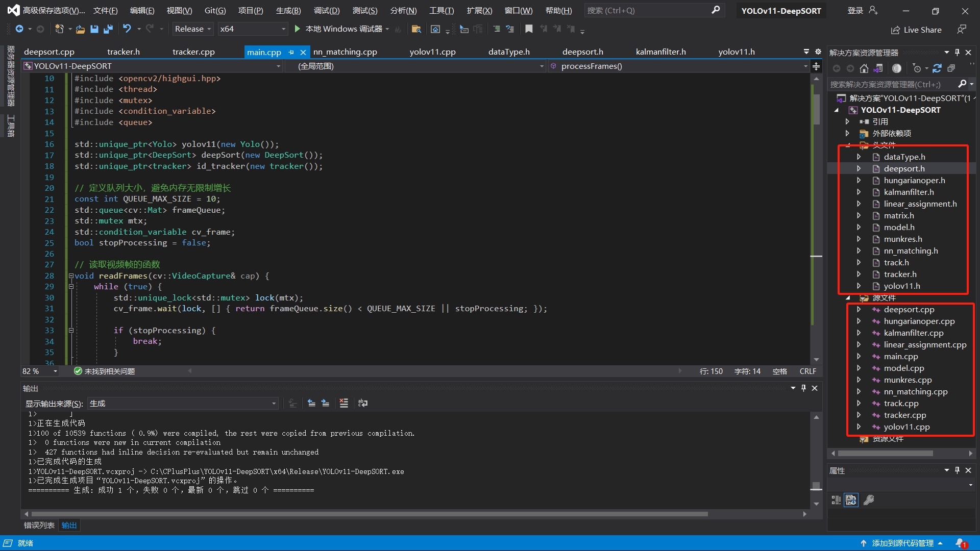Viewport: 980px width, 551px height.
Task: Select hungarianoper.h in Solution Explorer
Action: [914, 181]
